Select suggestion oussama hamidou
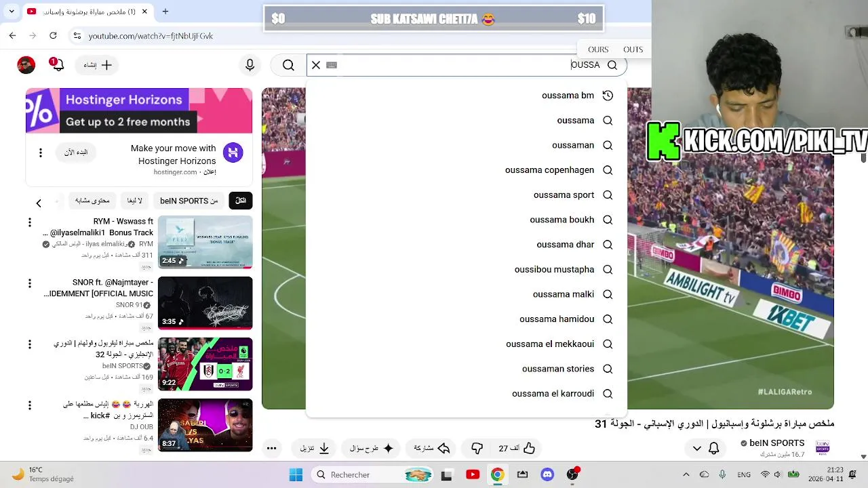Screen dimensions: 868x488 (467, 319)
